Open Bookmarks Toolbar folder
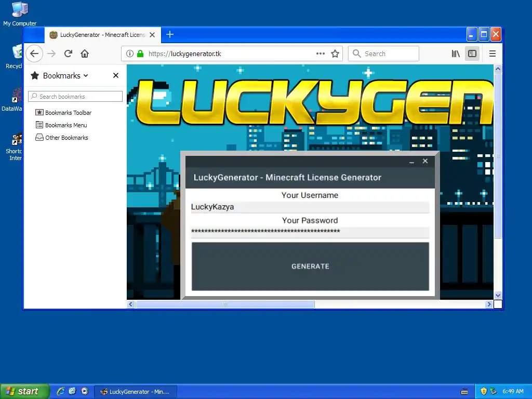The width and height of the screenshot is (532, 399). pos(63,113)
